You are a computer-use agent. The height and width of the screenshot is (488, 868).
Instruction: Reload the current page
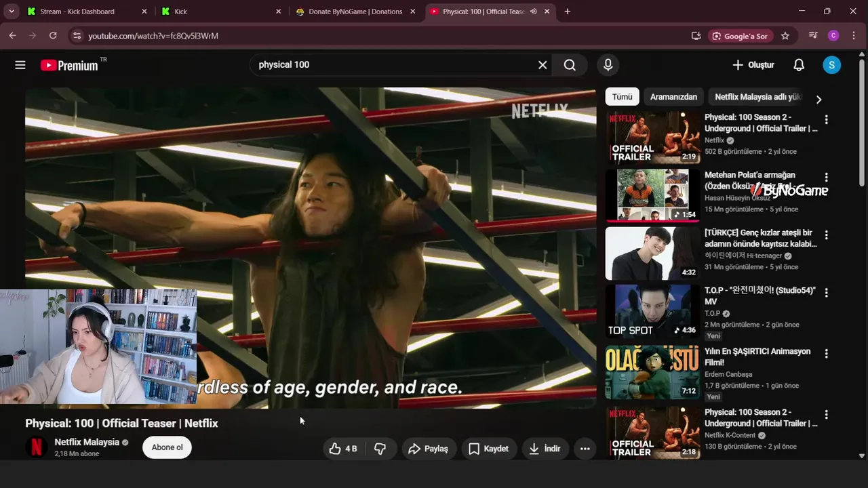tap(53, 35)
